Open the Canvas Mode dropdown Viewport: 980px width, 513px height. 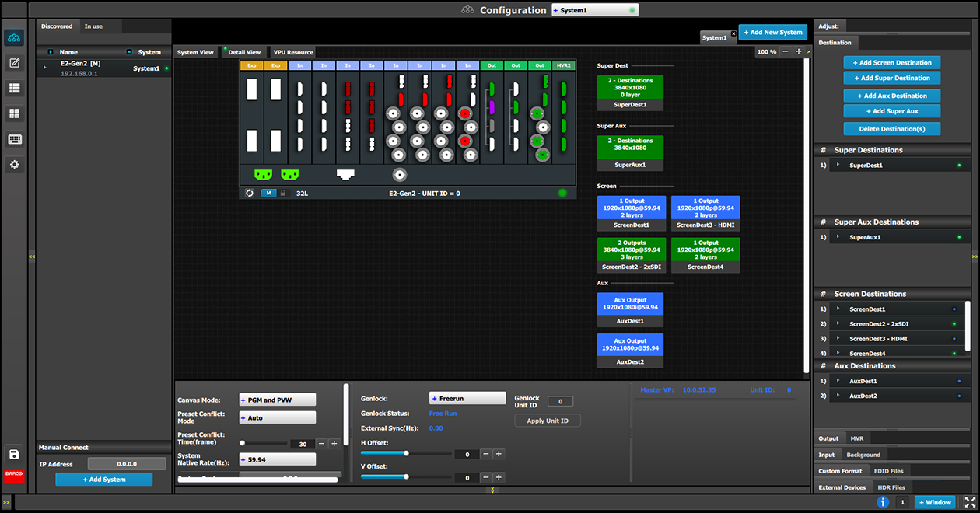[277, 400]
